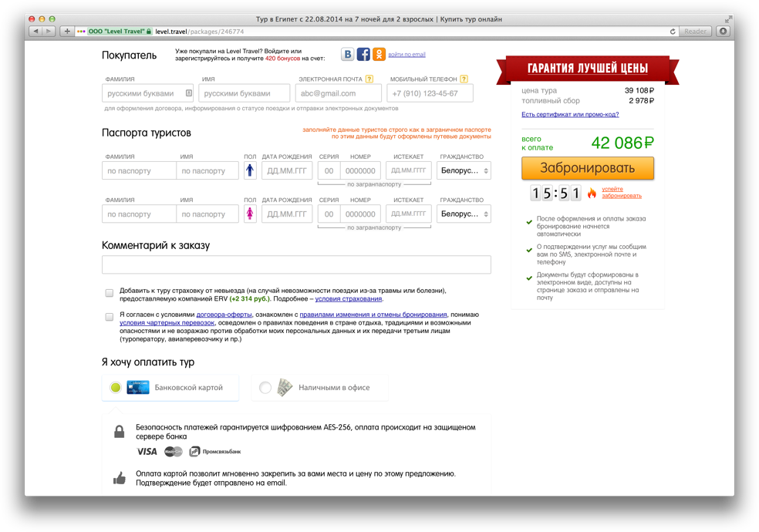Sign in with the Odnoklassniki icon

click(x=379, y=54)
